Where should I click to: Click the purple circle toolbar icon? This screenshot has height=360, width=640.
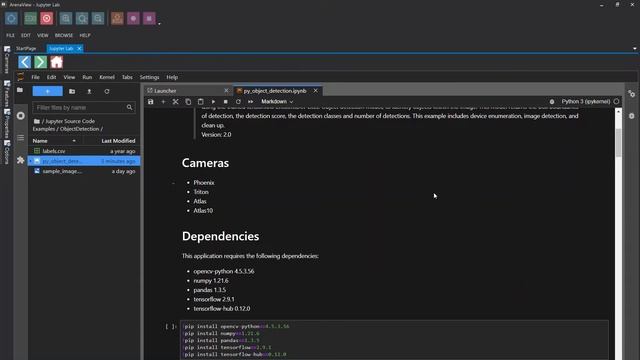pos(133,18)
